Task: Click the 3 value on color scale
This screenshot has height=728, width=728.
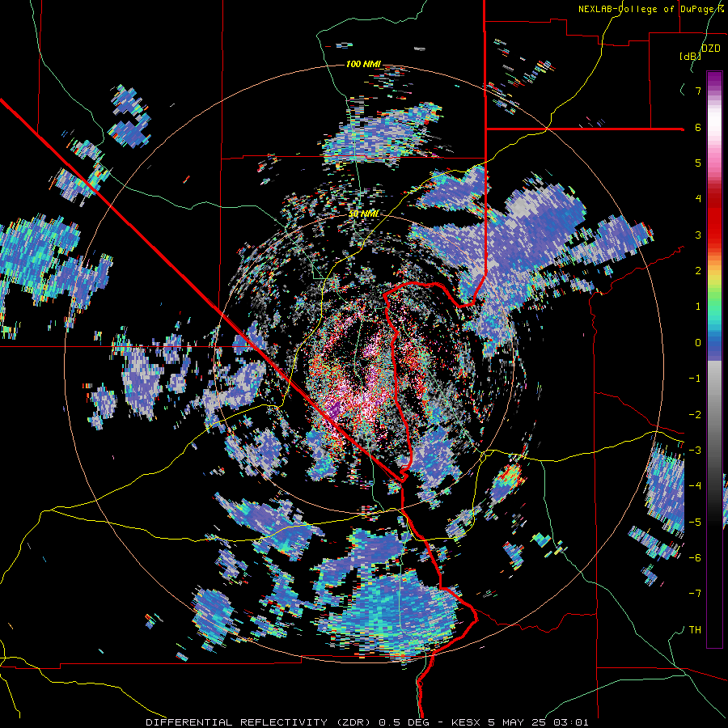Action: (698, 235)
